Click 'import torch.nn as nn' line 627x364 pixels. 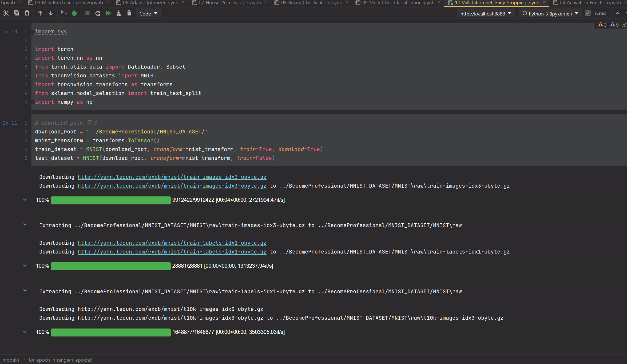[69, 58]
